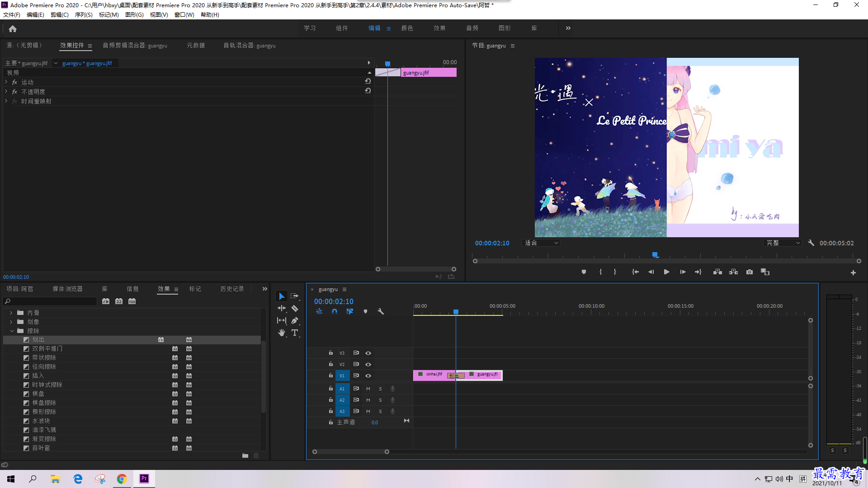The image size is (868, 488).
Task: Select the Hand tool
Action: tap(282, 333)
